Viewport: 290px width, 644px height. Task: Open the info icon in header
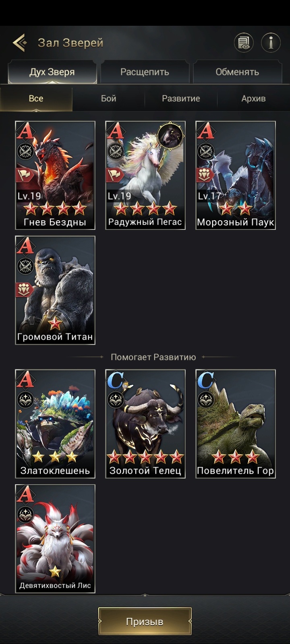click(x=271, y=42)
